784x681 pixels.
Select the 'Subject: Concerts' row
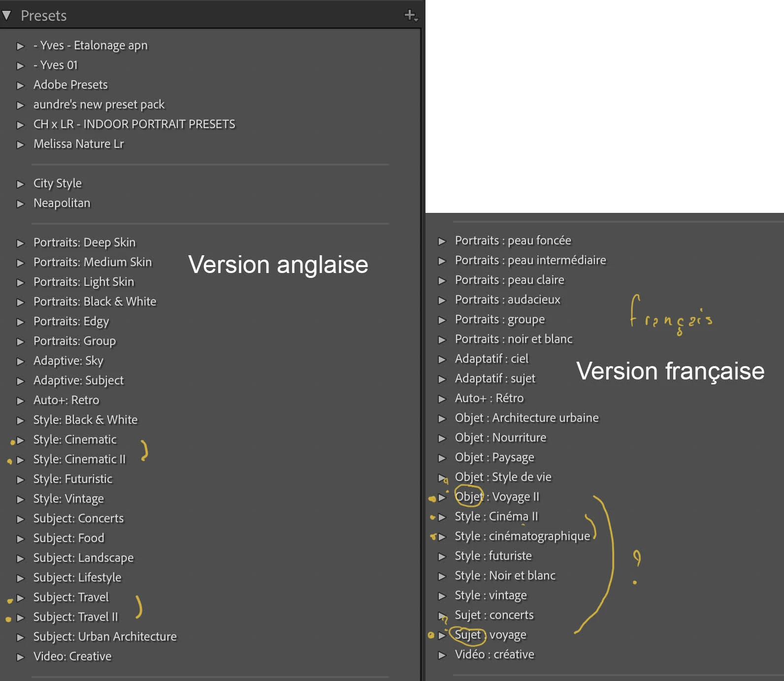[x=79, y=518]
